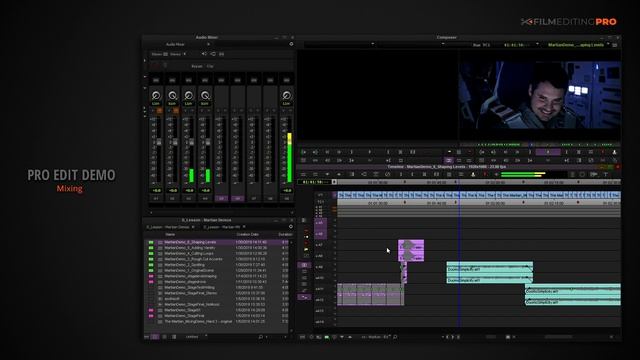Viewport: 640px width, 360px height.
Task: Switch bin to frame view icon
Action: 164,337
